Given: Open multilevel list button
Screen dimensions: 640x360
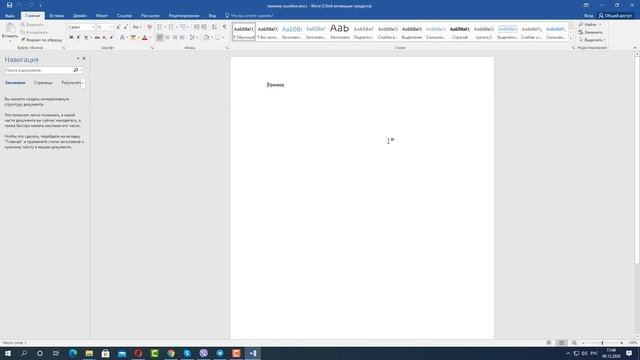Looking at the screenshot, I should [x=183, y=27].
